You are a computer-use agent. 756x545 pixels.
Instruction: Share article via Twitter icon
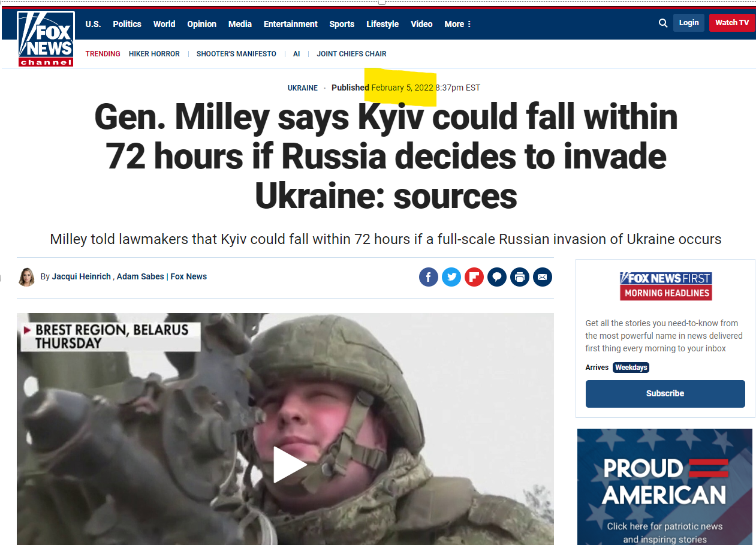click(451, 277)
